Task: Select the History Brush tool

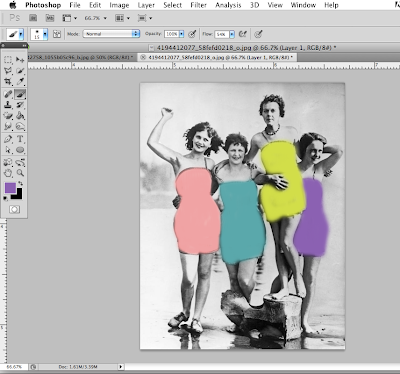Action: [20, 105]
